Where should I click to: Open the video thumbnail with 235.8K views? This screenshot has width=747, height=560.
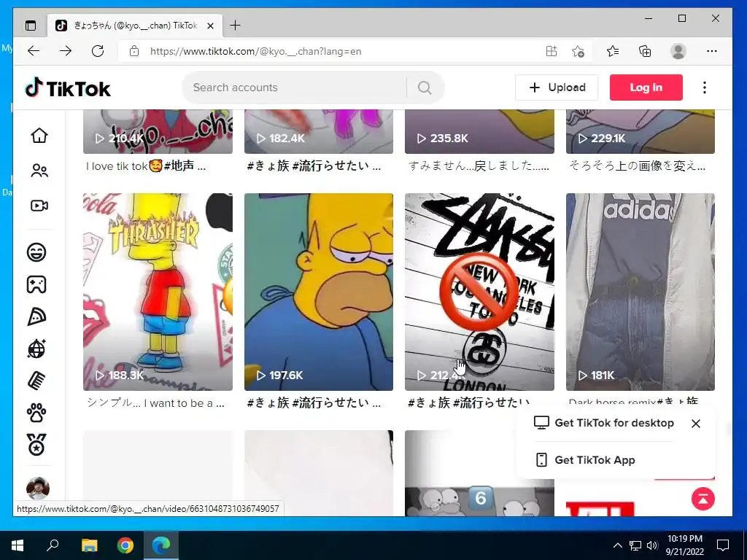[479, 132]
